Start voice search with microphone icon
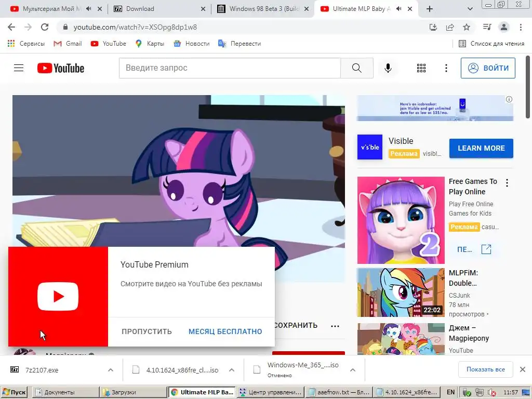 [x=388, y=68]
